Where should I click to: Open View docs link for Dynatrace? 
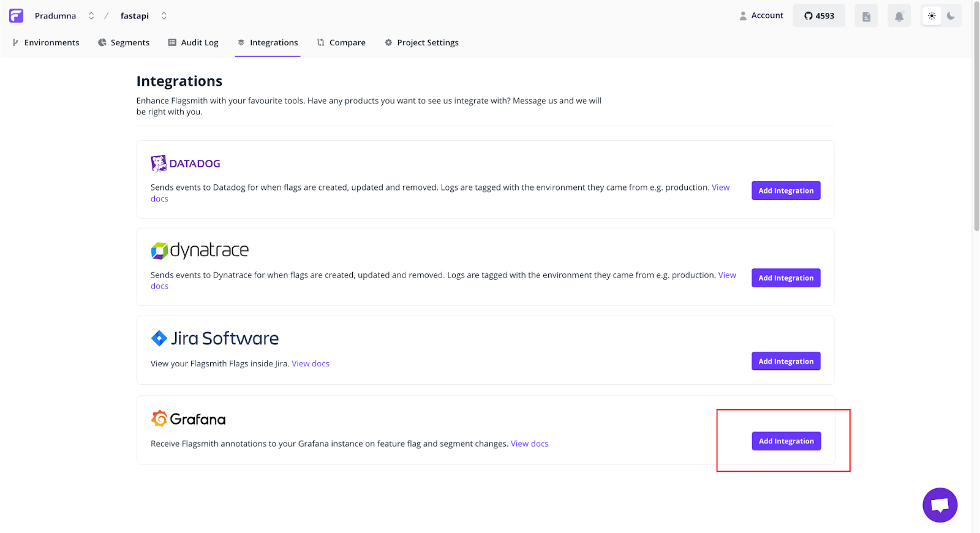click(727, 275)
